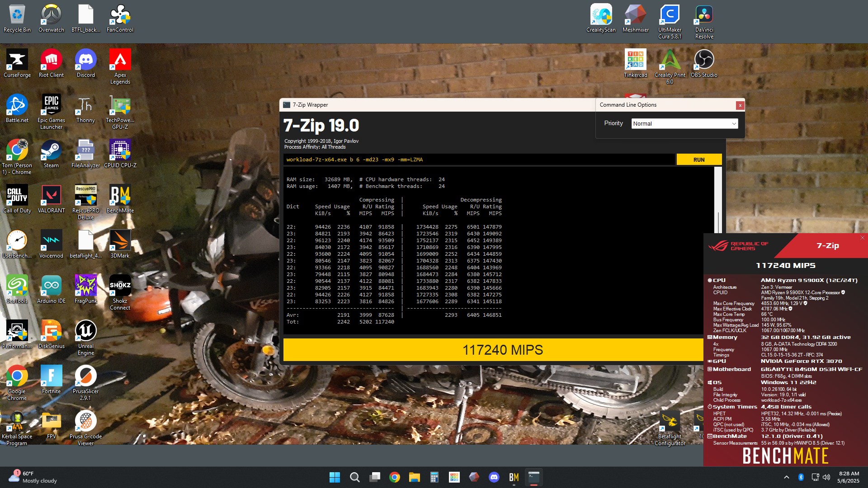This screenshot has width=868, height=488.
Task: Open the Shokz Connect desktop shortcut
Action: click(x=120, y=293)
